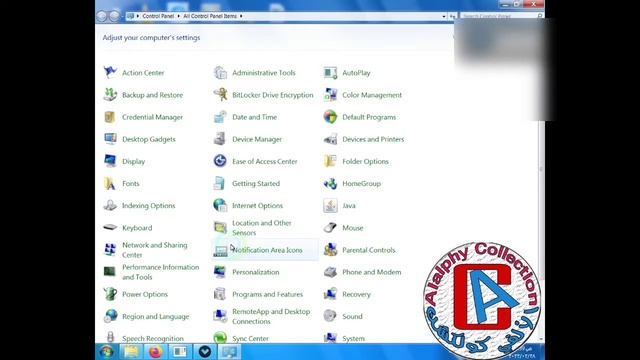Focus the Search Control Panel box
Viewport: 640px width, 360px height.
[501, 16]
